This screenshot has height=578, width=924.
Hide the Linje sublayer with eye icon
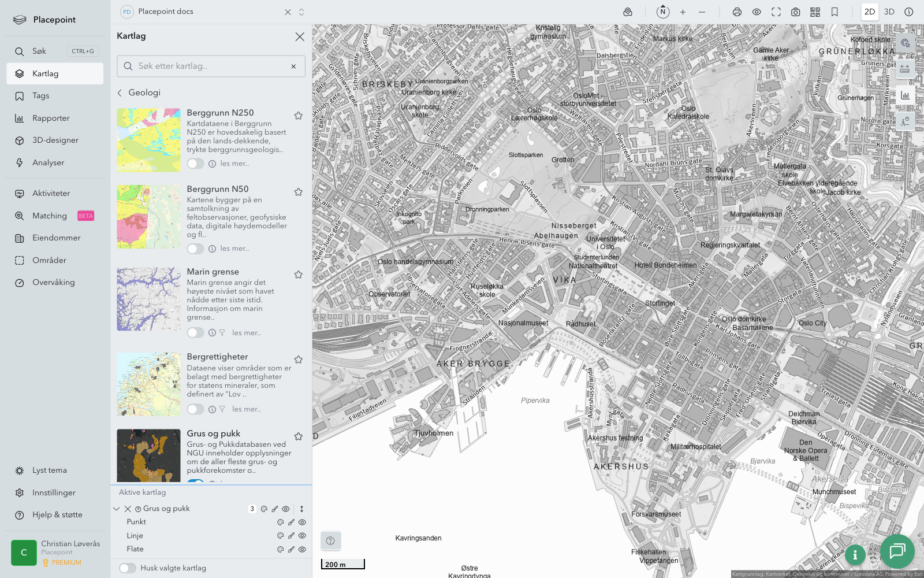(x=302, y=536)
